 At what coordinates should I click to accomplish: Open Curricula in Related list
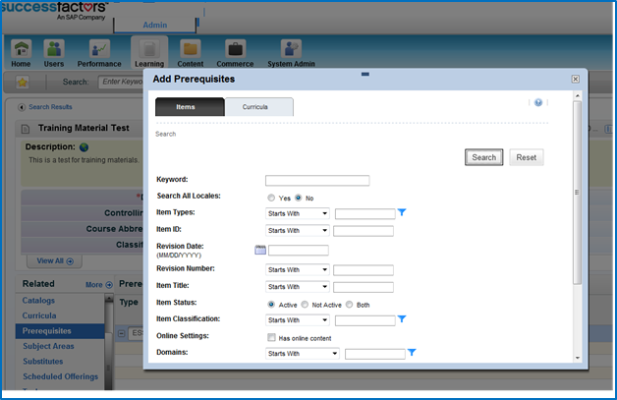[39, 316]
